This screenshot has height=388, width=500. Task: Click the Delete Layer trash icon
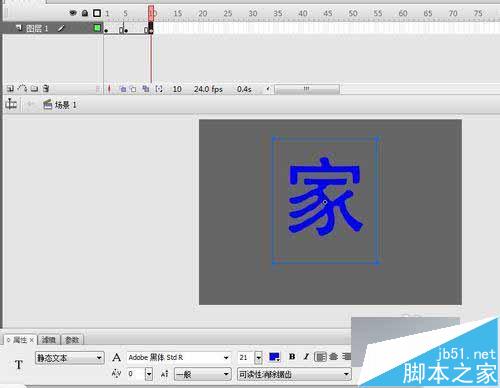[x=46, y=89]
